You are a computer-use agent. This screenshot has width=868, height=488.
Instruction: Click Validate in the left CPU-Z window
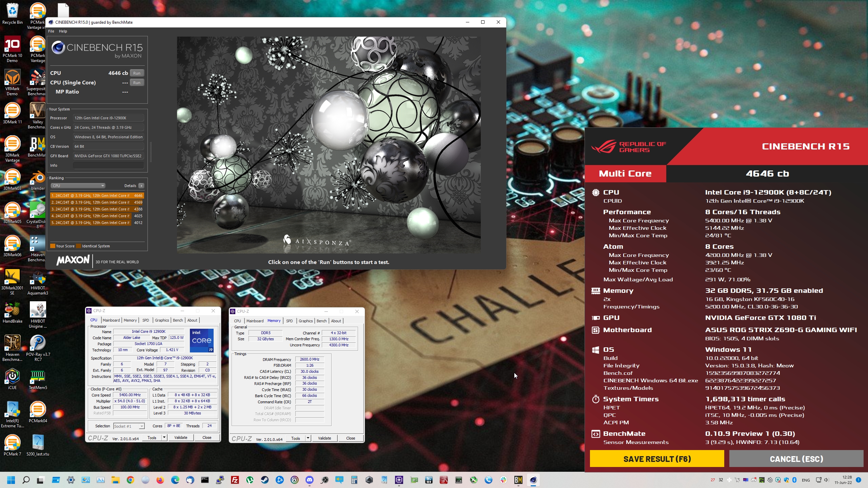point(181,438)
